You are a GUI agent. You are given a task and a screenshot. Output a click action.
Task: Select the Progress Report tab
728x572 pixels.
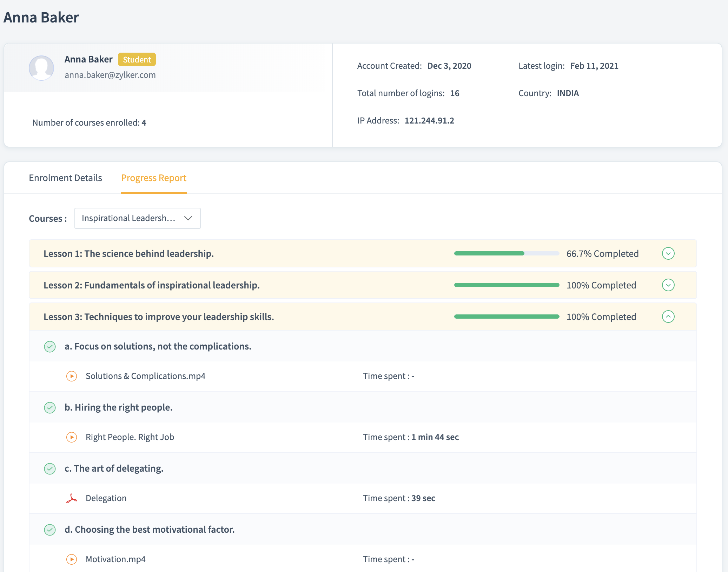(153, 178)
